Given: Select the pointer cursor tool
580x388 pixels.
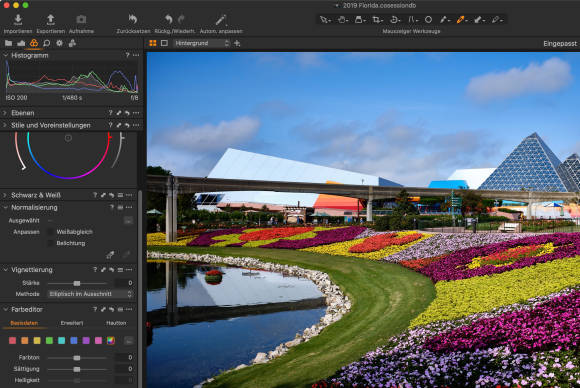Looking at the screenshot, I should tap(325, 20).
